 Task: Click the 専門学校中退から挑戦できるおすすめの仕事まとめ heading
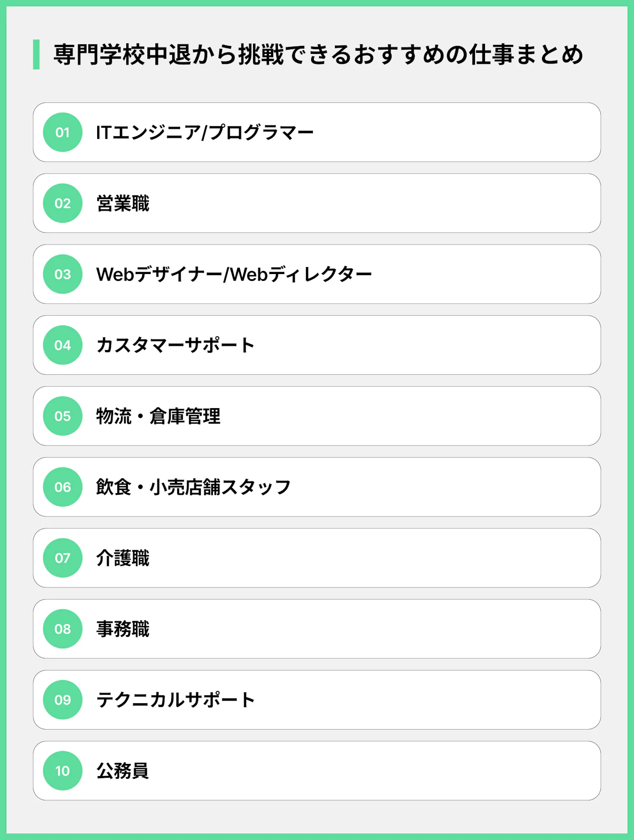coord(318,54)
